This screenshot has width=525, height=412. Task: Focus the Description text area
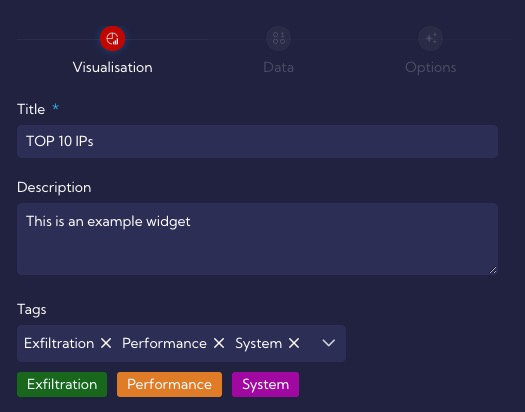tap(257, 239)
